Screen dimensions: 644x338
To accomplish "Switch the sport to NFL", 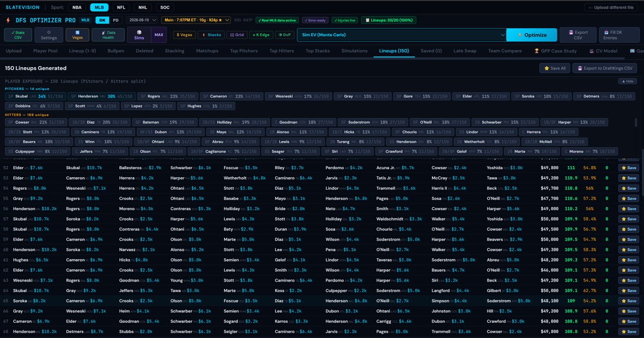I will 121,8.
